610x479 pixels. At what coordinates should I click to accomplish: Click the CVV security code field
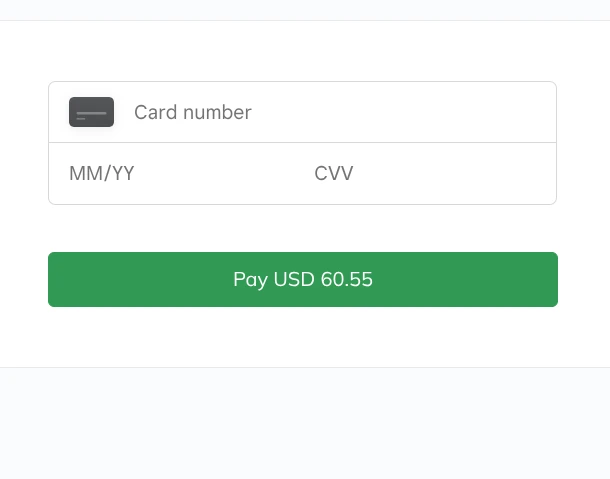pos(420,174)
